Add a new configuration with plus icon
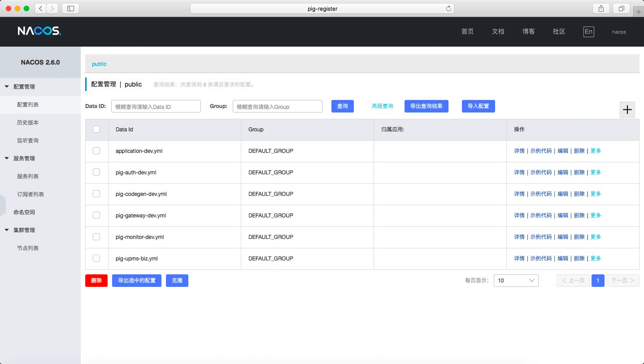 tap(627, 109)
